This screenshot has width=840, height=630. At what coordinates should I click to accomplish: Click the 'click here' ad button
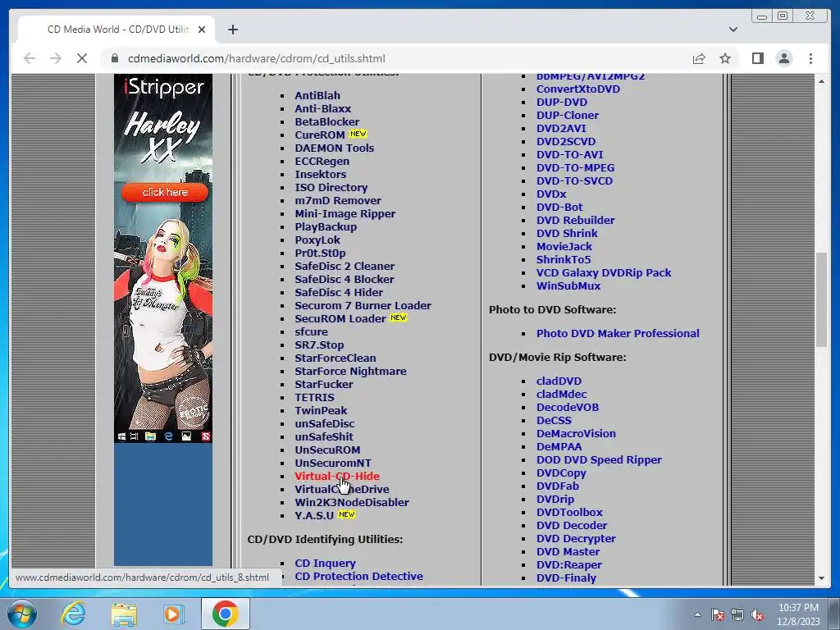165,192
